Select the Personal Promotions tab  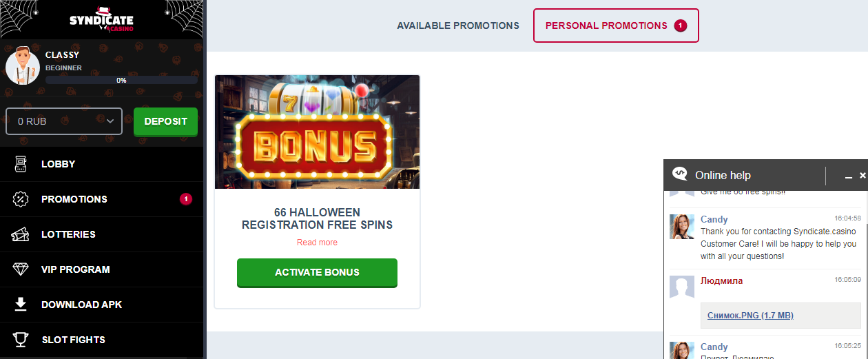(616, 25)
